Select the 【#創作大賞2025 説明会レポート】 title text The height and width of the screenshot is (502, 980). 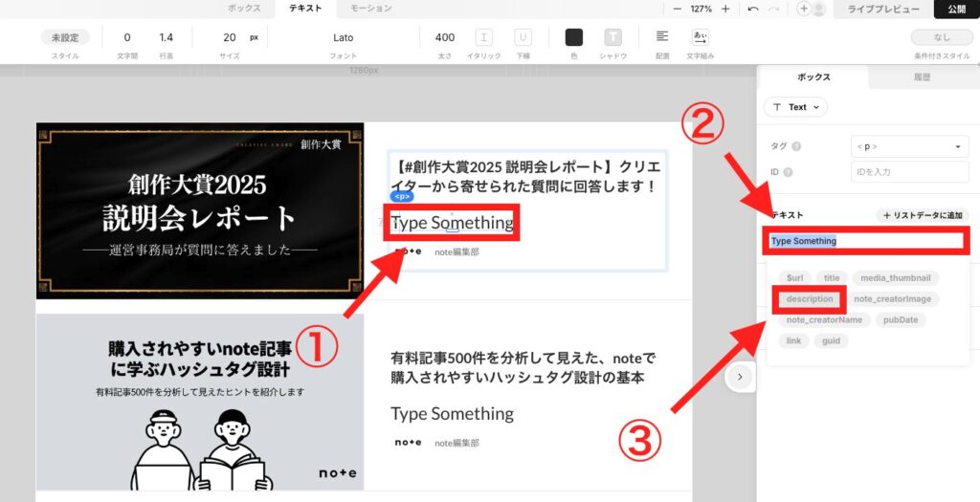click(525, 176)
